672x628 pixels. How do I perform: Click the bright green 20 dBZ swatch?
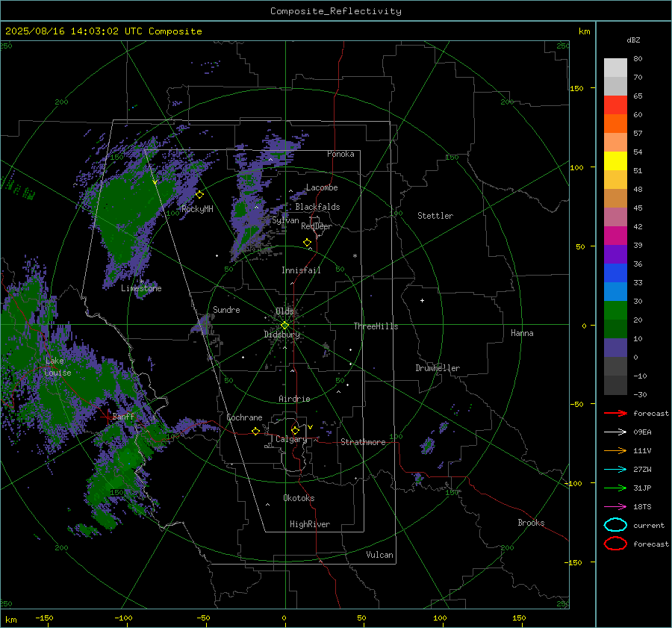point(615,311)
